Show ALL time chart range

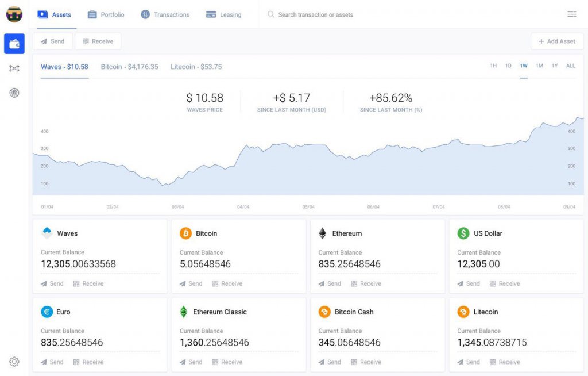[570, 66]
